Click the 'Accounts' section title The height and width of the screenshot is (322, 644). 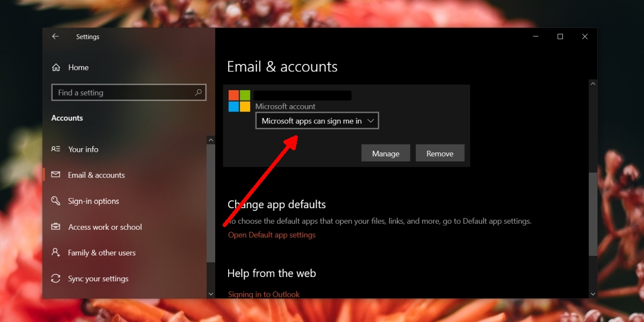pyautogui.click(x=67, y=118)
